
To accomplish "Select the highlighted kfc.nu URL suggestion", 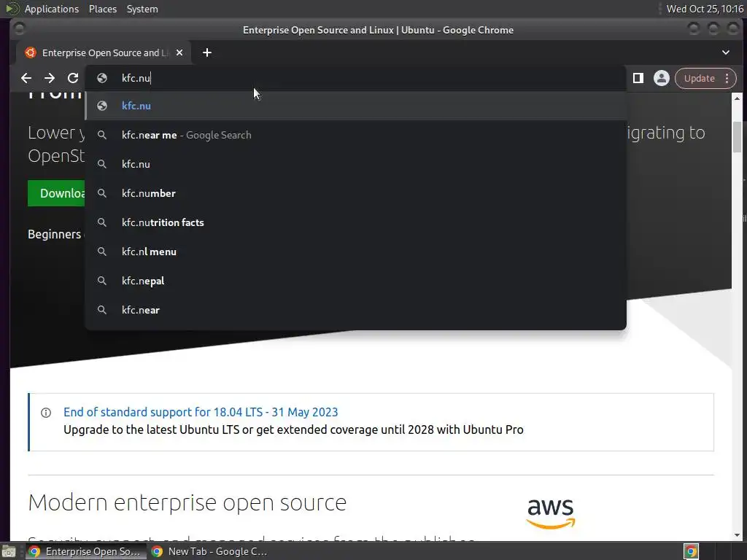I will point(355,106).
